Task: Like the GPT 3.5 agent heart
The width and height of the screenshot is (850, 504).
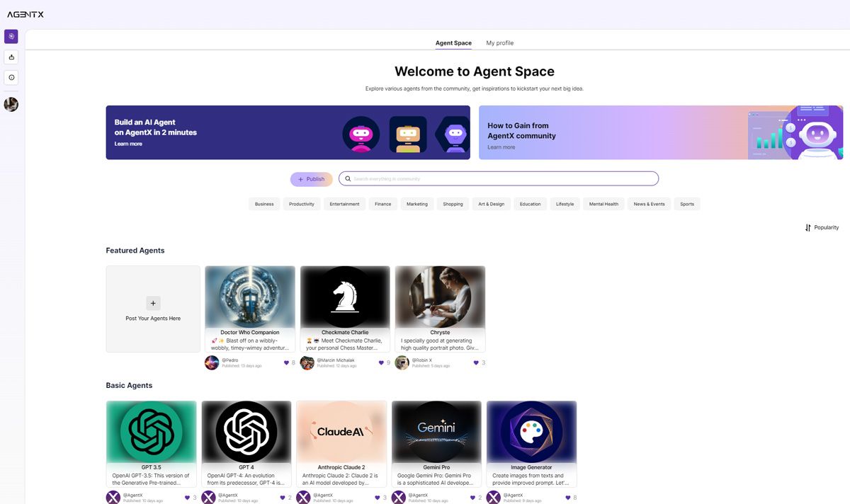Action: pos(188,498)
